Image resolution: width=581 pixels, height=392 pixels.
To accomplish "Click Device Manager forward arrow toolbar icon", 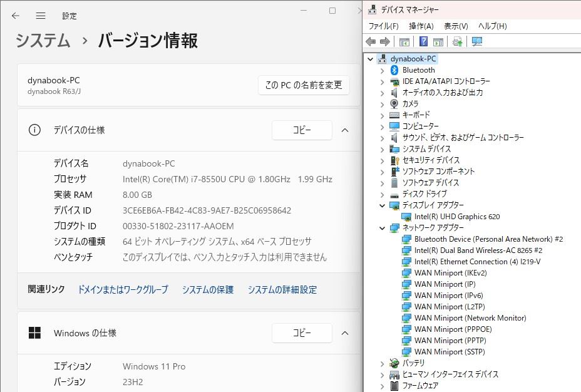I will (385, 41).
